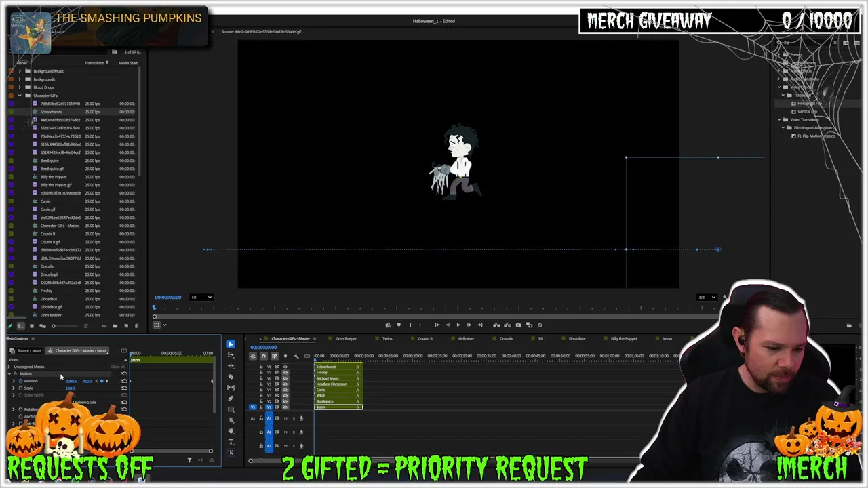Toggle Snap magnet in timeline
This screenshot has width=868, height=488.
coord(264,356)
